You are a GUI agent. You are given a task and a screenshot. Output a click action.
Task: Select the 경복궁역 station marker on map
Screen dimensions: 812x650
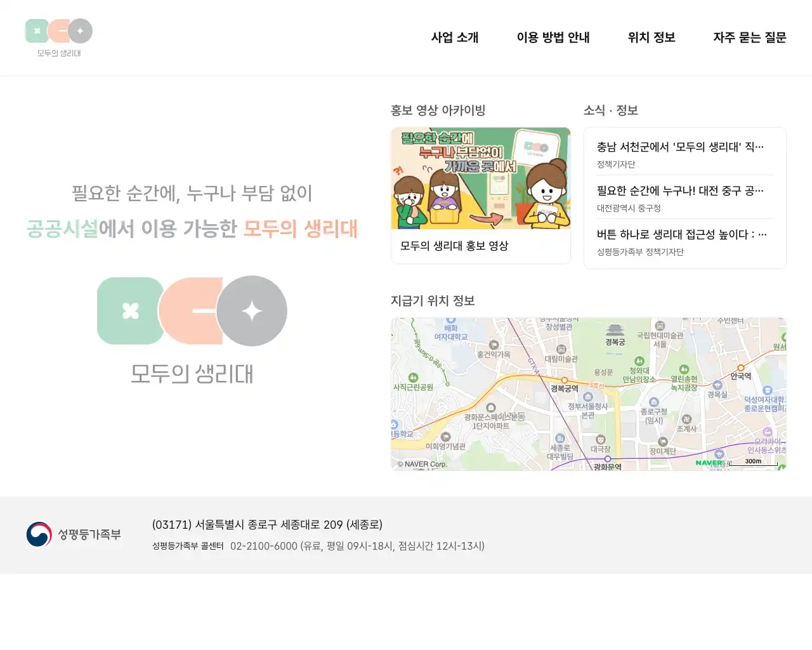pyautogui.click(x=565, y=380)
